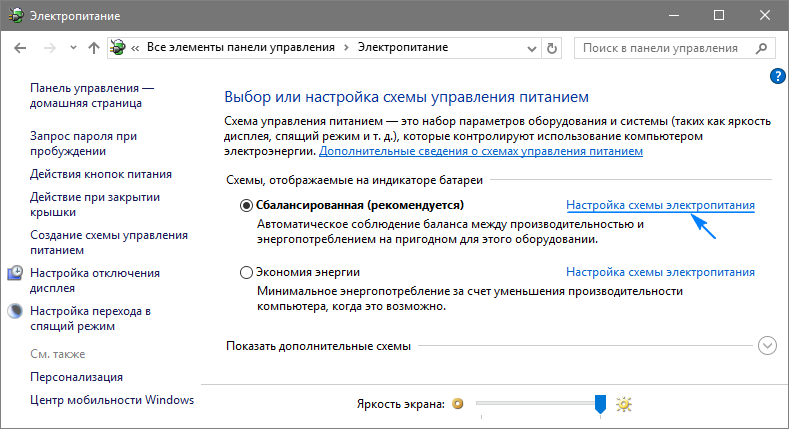Viewport: 789px width, 429px height.
Task: Open Дополнительные сведения о схемах управления питанием
Action: coord(481,151)
